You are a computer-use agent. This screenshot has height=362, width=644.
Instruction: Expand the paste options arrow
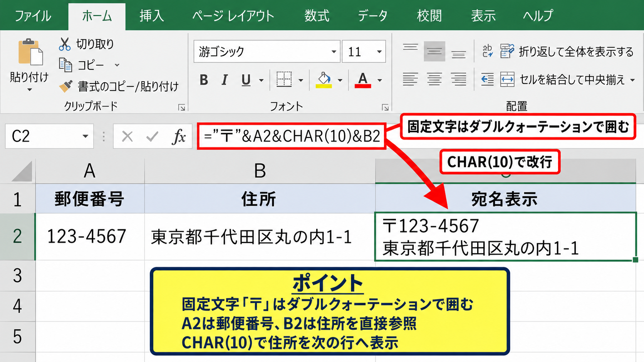(x=30, y=90)
